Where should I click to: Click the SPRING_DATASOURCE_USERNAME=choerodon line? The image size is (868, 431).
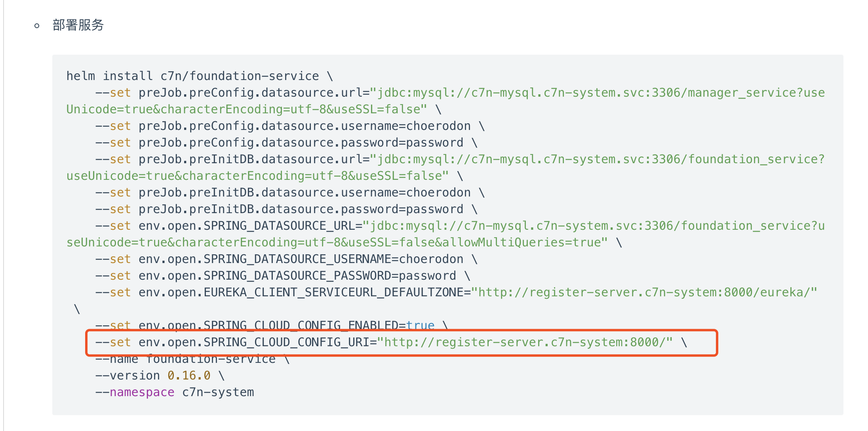(x=287, y=259)
